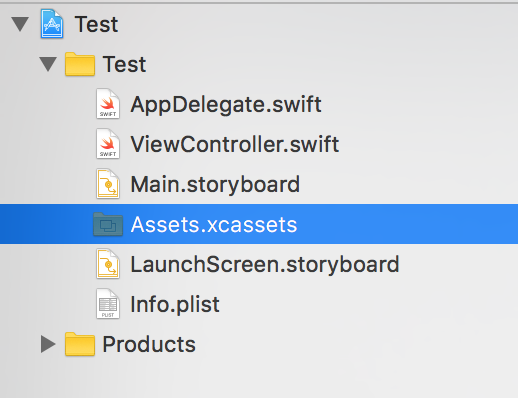
Task: Click the yellow Products folder icon
Action: [x=80, y=344]
